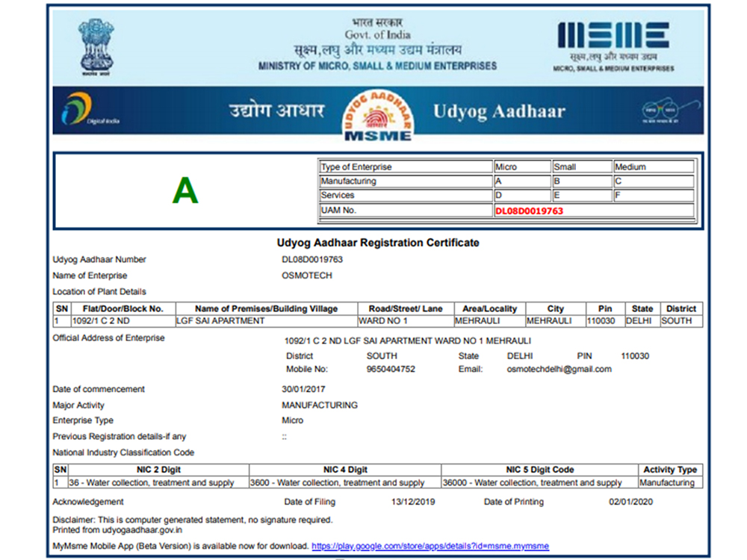Click the Type of Enterprise cell

click(406, 167)
